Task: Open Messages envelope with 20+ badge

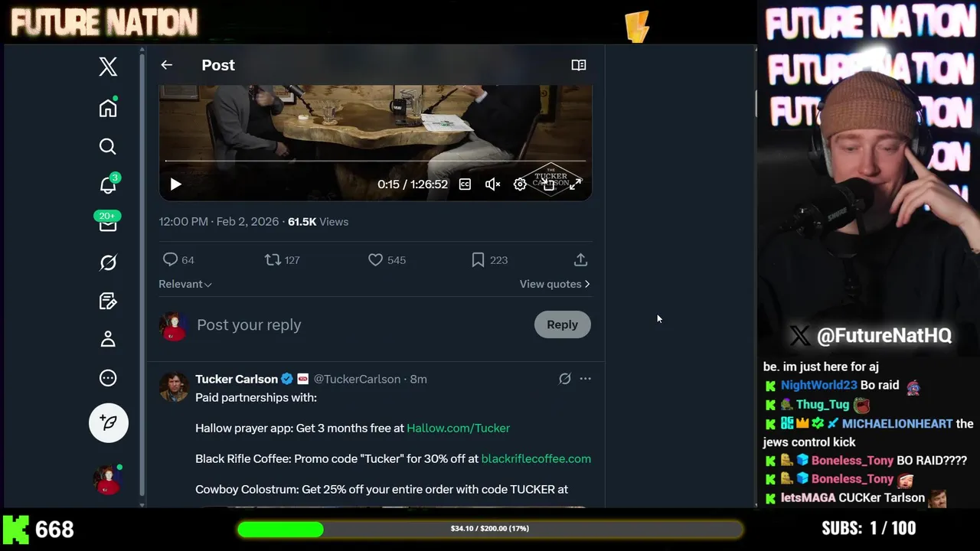Action: point(108,223)
